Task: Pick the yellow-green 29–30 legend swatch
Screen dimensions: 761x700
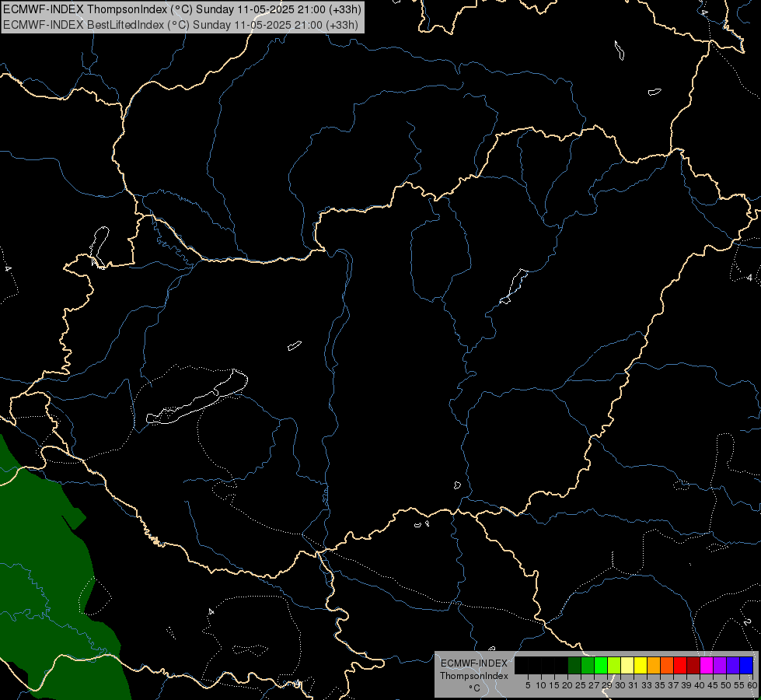Action: click(x=613, y=666)
